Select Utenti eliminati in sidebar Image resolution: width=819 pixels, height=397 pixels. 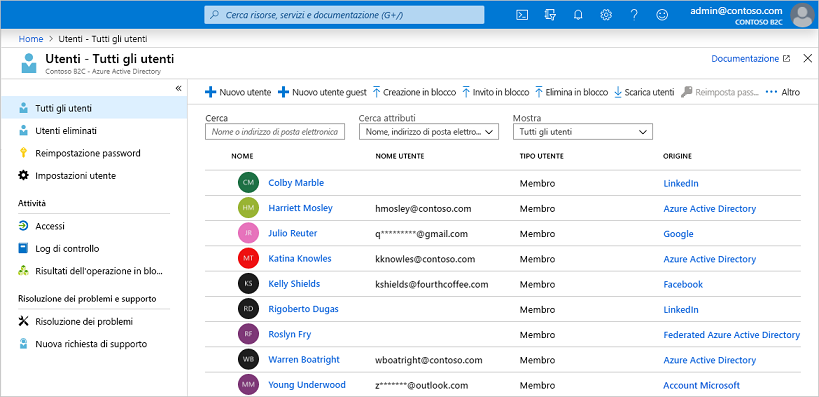tap(93, 131)
